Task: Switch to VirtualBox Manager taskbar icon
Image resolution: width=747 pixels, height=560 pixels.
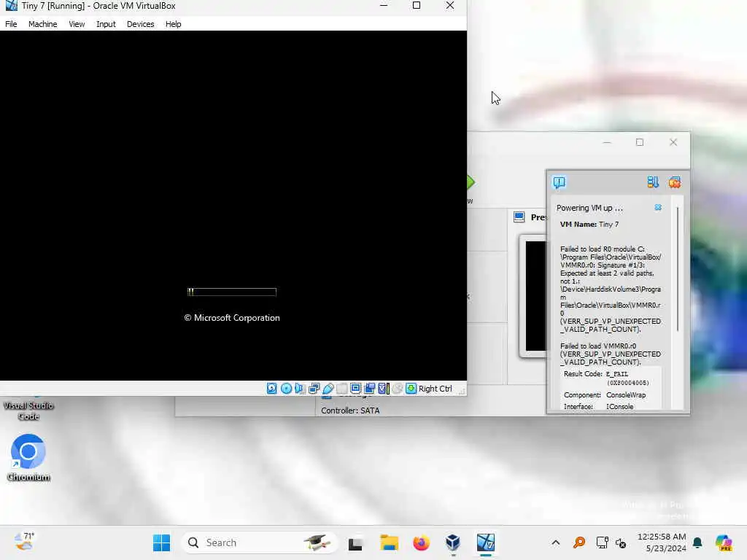Action: pos(453,542)
